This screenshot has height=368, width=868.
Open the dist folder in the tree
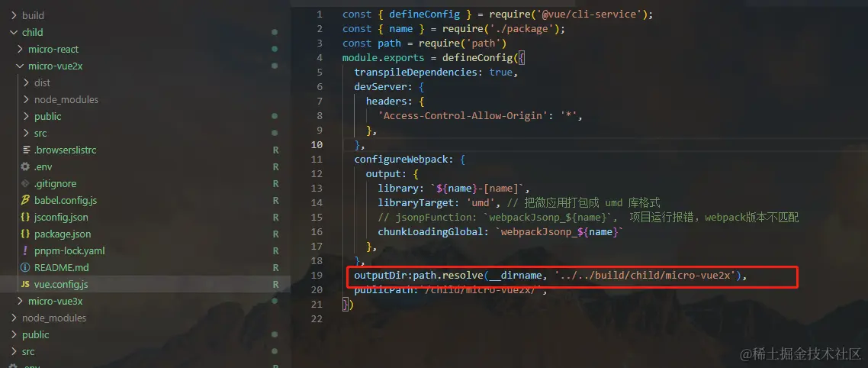42,82
